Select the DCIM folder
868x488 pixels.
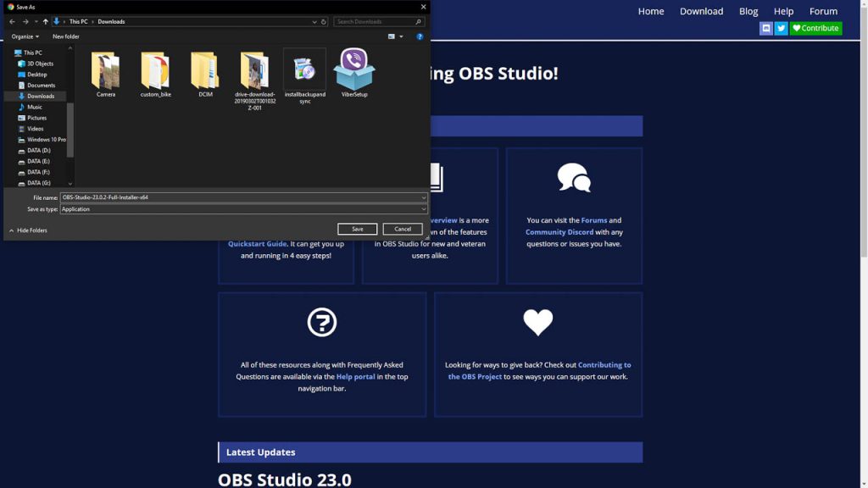[x=205, y=75]
